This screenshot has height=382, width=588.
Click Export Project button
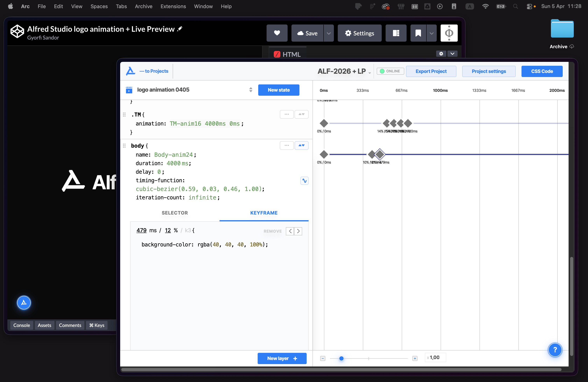click(x=431, y=71)
